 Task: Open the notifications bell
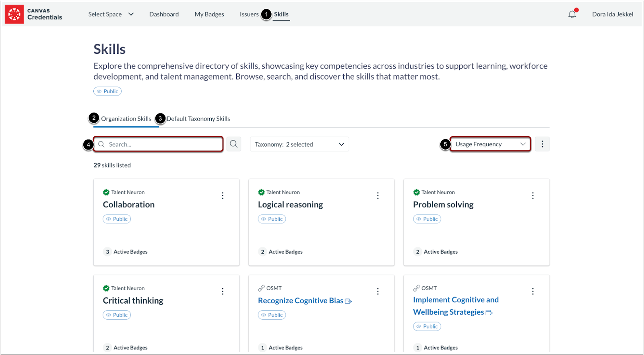click(572, 14)
